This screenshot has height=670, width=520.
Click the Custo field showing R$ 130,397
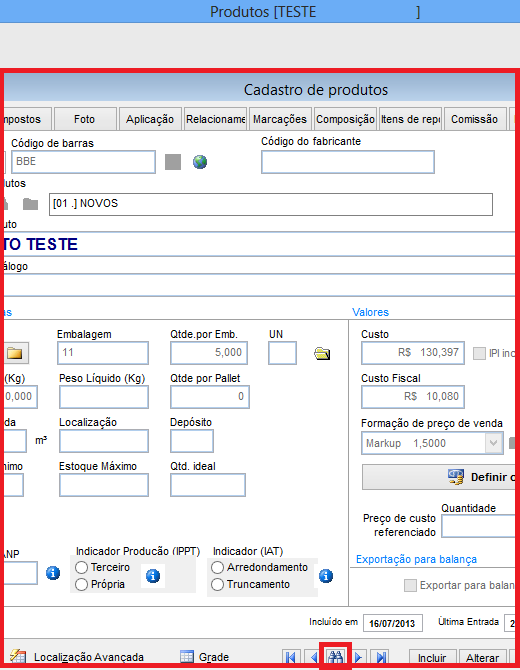tap(413, 353)
